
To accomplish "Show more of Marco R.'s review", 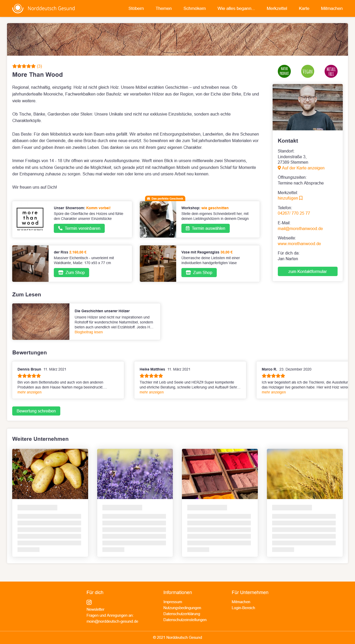I will [274, 392].
